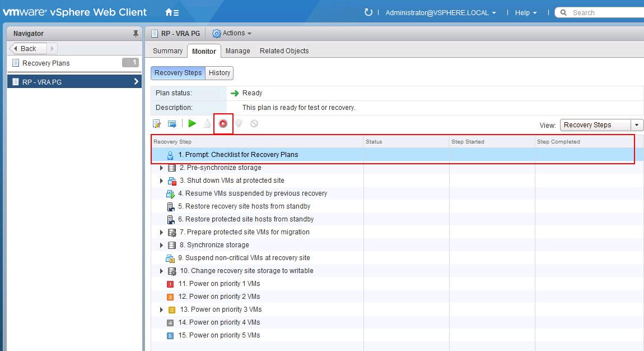Click the Resume VMs step icon
The width and height of the screenshot is (644, 351).
(170, 193)
